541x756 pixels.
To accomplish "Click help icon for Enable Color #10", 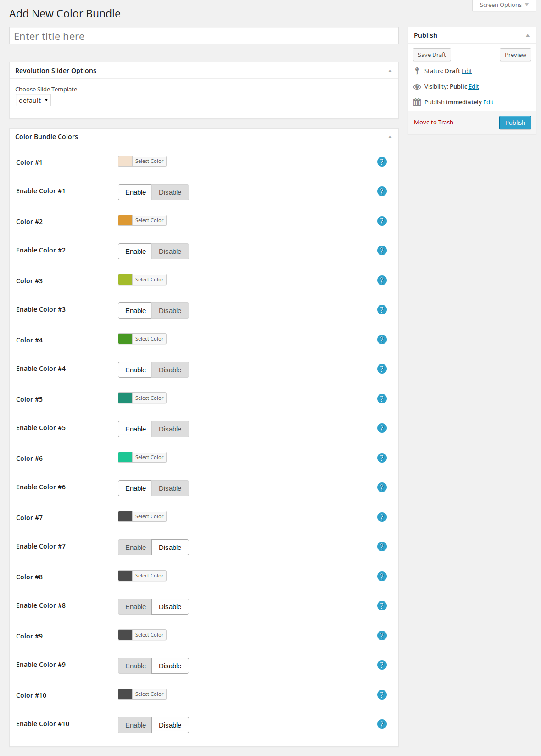I will [382, 724].
